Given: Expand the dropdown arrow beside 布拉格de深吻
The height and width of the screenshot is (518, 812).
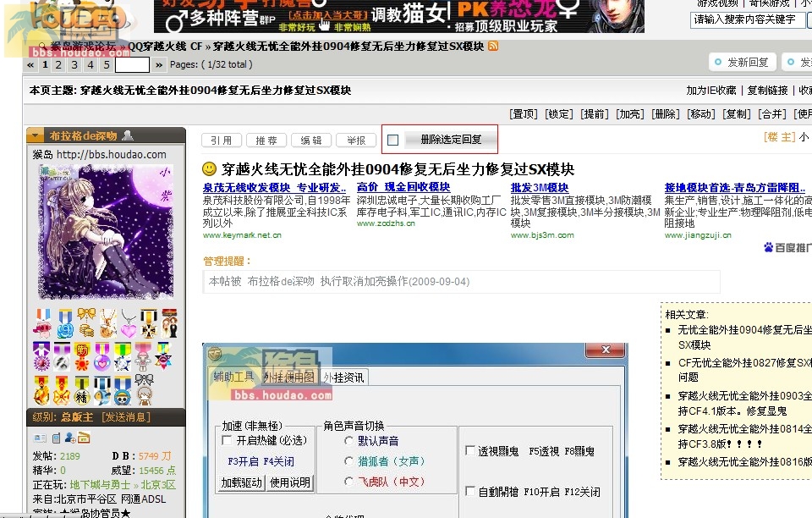Looking at the screenshot, I should point(36,135).
